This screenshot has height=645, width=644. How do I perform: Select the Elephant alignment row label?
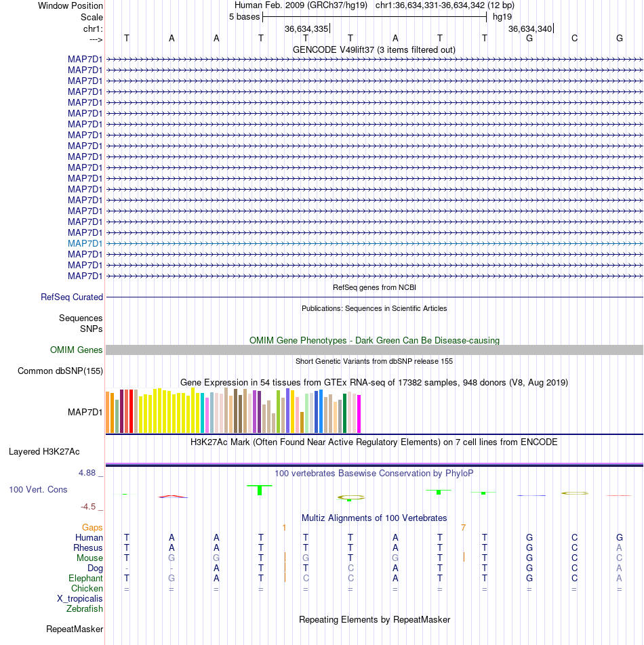click(85, 579)
